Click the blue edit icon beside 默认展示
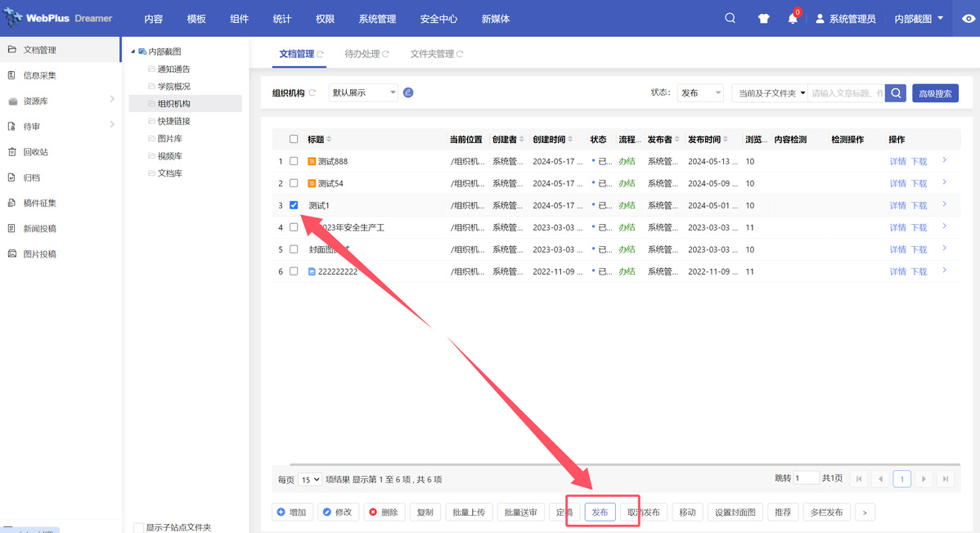980x533 pixels. 408,92
